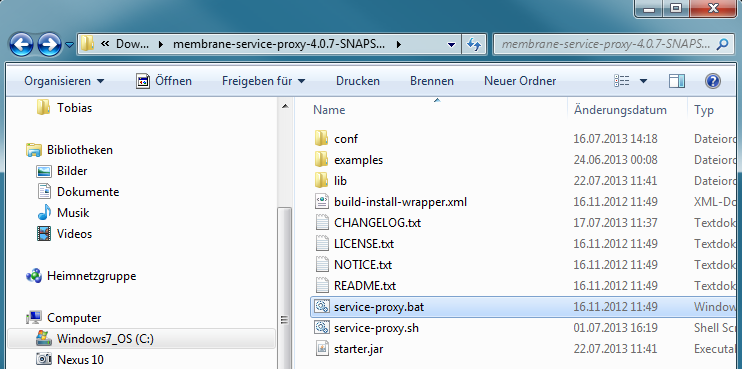Select Windows7_OS (C:) drive
742x369 pixels.
pyautogui.click(x=141, y=339)
